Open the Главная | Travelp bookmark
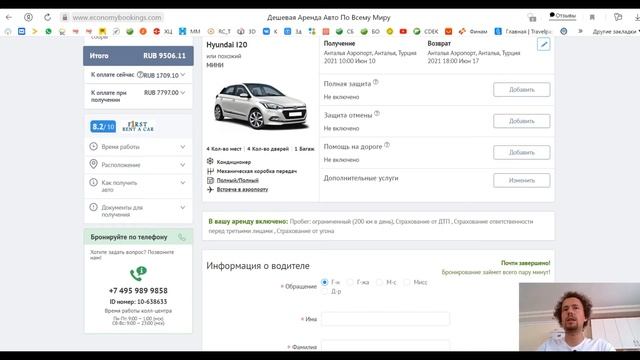Screen dimensions: 640x360 pos(523,31)
